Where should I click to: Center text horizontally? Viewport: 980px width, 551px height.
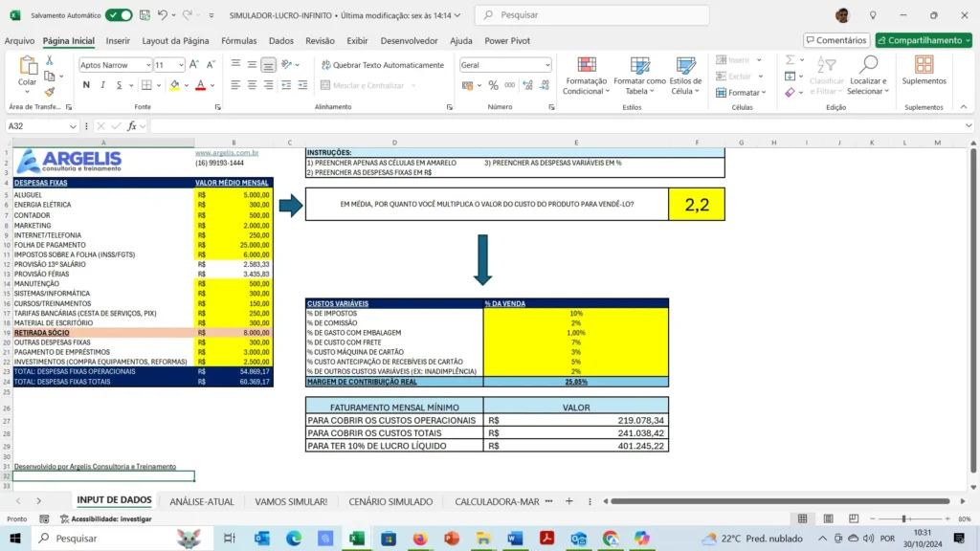click(x=252, y=85)
